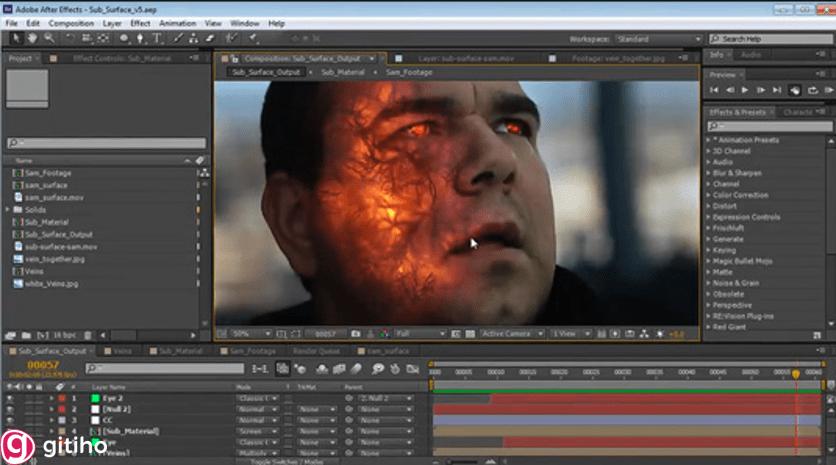Select vein_together.jpg in the Project panel

[x=52, y=259]
